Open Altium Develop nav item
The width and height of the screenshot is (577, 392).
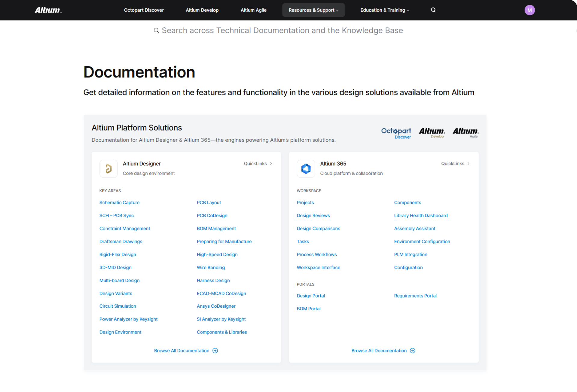(x=202, y=10)
